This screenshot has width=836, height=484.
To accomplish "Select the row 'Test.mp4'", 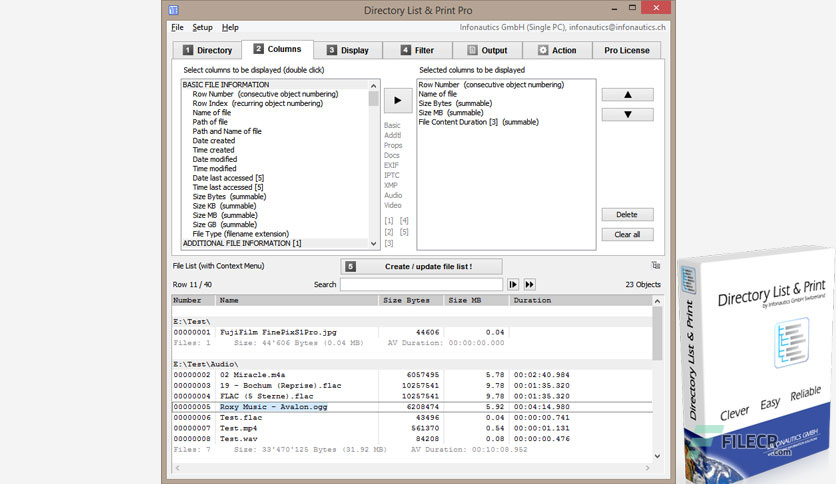I will (412, 428).
